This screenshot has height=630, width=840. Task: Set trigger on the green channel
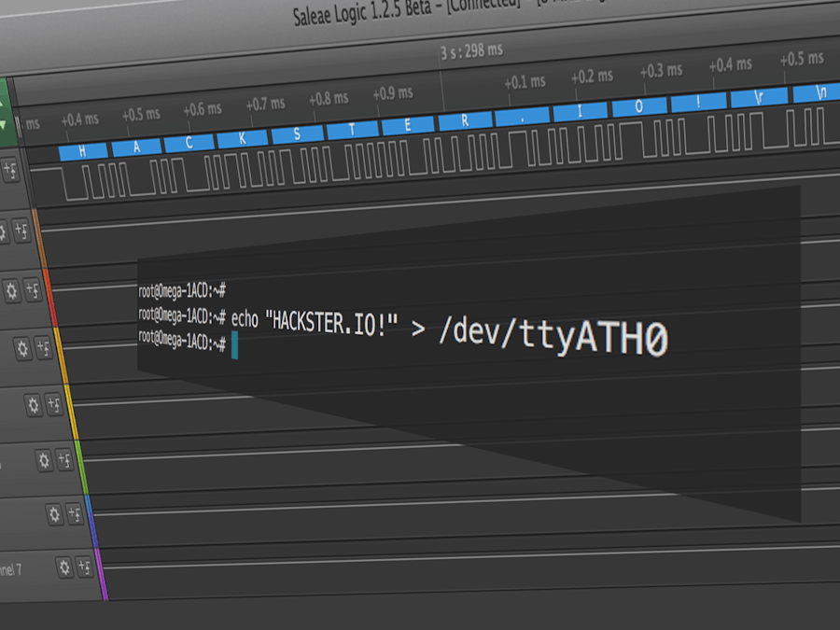pyautogui.click(x=64, y=459)
